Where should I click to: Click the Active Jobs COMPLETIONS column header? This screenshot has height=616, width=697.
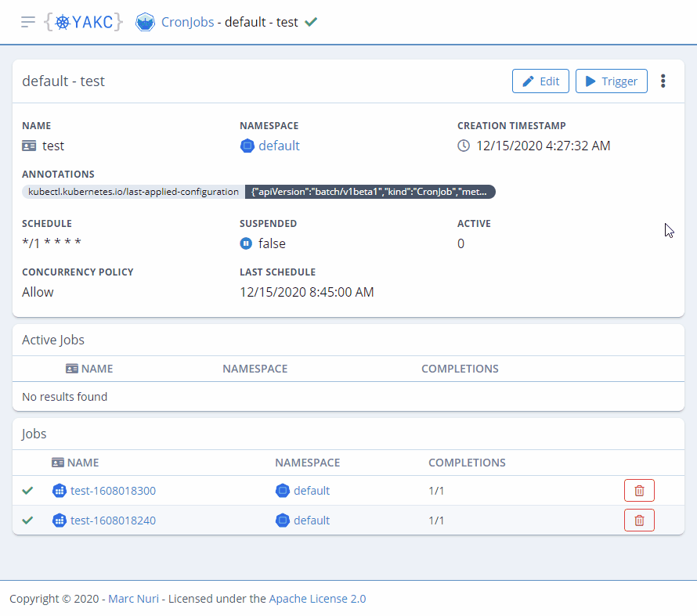(460, 369)
